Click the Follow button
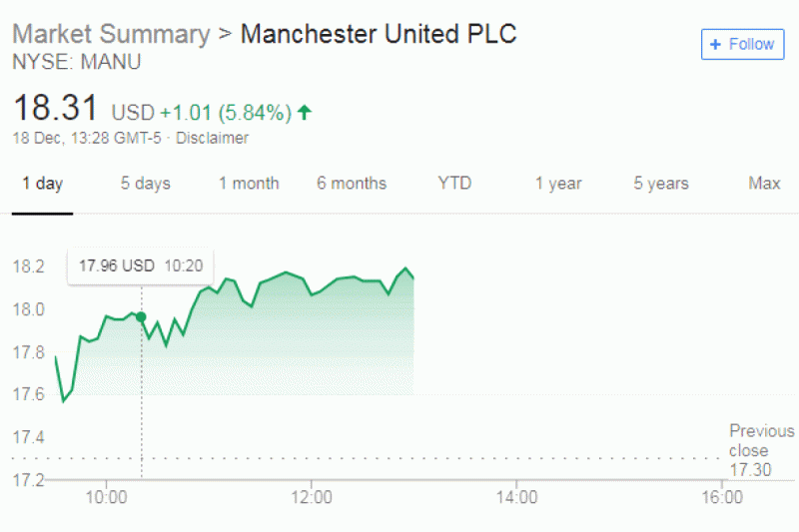The image size is (799, 532). click(x=742, y=44)
